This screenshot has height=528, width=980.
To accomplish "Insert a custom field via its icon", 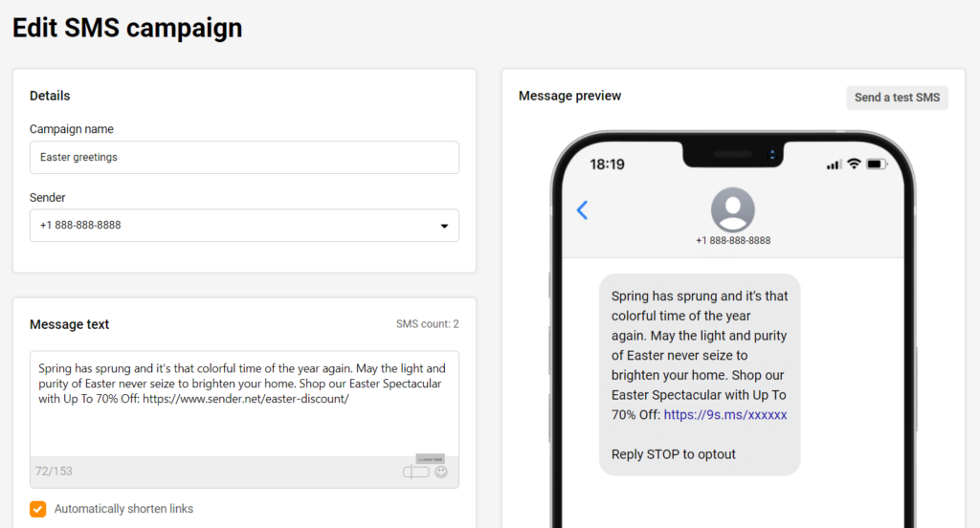I will [x=415, y=473].
